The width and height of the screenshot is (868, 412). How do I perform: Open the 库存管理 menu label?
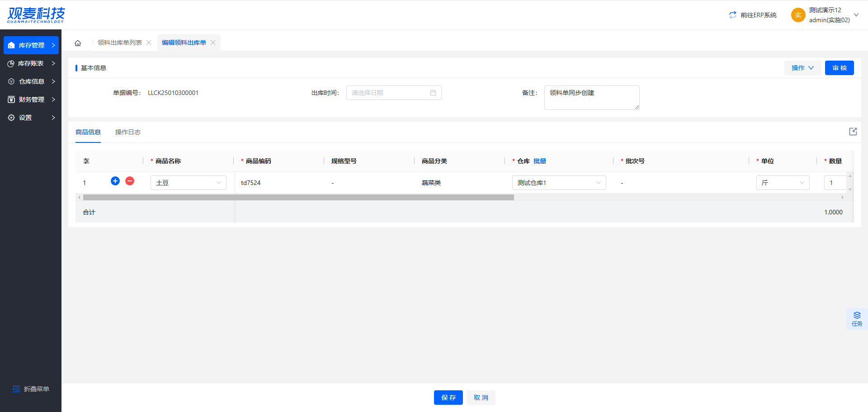[32, 45]
